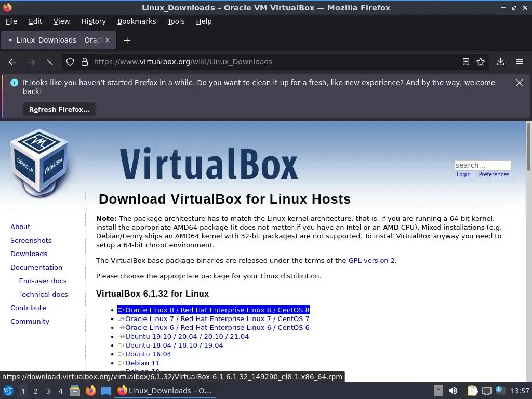Download Oracle Linux 7 / RHEL 7 package
The image size is (532, 399).
(x=213, y=319)
